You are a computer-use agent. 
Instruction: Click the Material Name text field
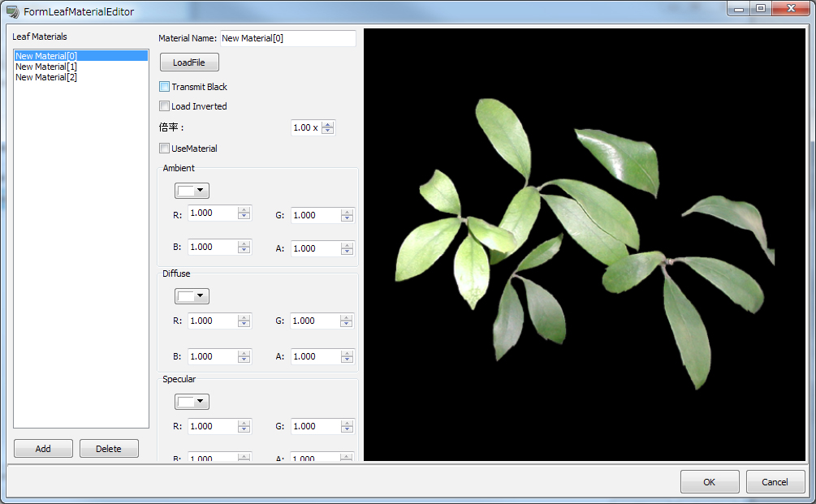point(288,38)
